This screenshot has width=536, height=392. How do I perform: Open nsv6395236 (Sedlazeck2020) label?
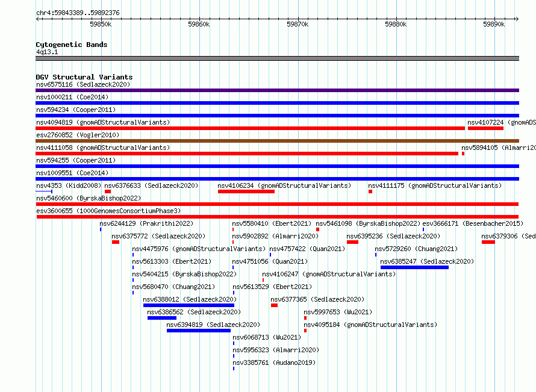tap(393, 236)
